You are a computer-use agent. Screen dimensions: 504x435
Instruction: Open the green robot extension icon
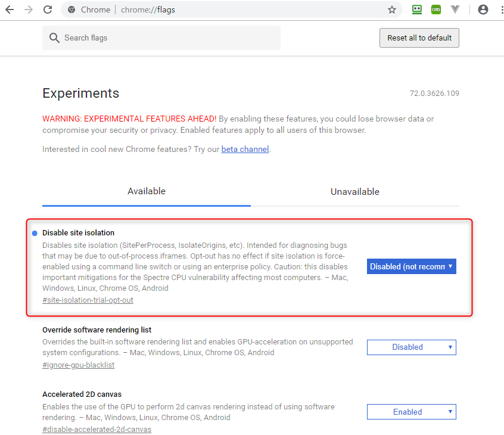click(417, 10)
